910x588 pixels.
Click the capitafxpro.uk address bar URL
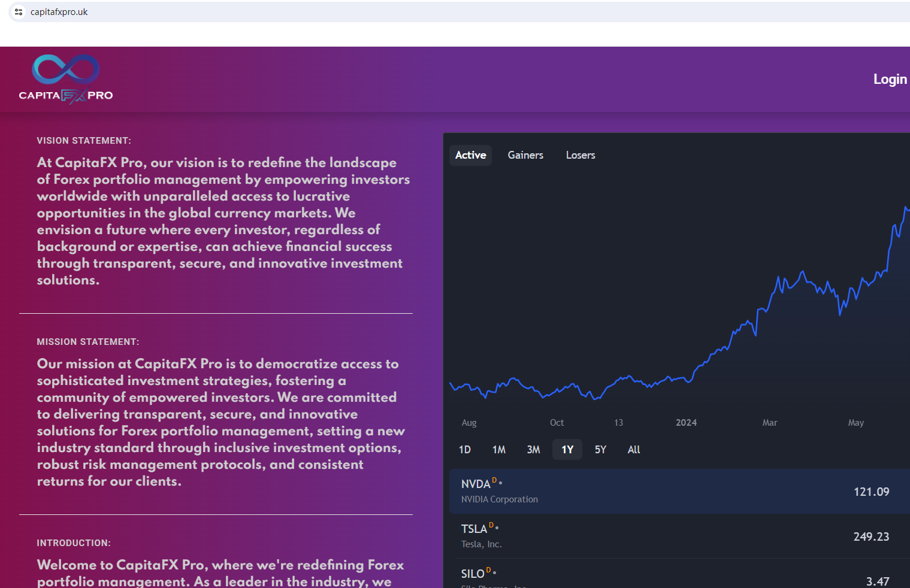tap(59, 12)
